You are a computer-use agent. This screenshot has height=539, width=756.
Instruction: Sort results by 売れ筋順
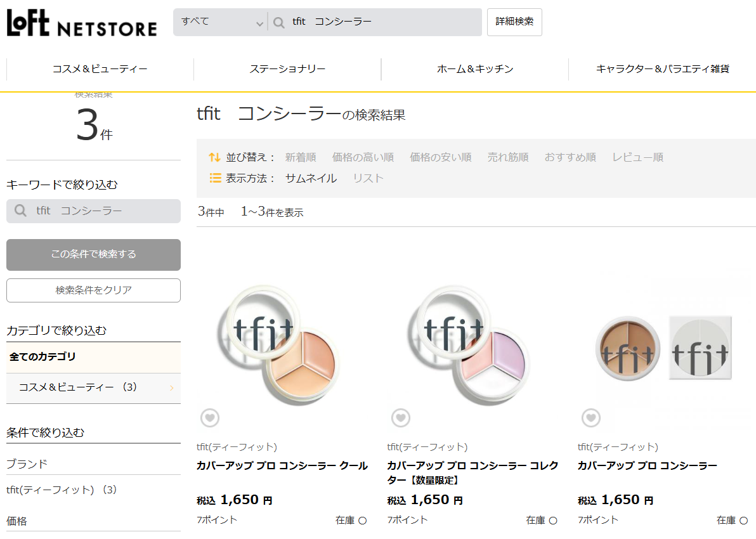[507, 157]
